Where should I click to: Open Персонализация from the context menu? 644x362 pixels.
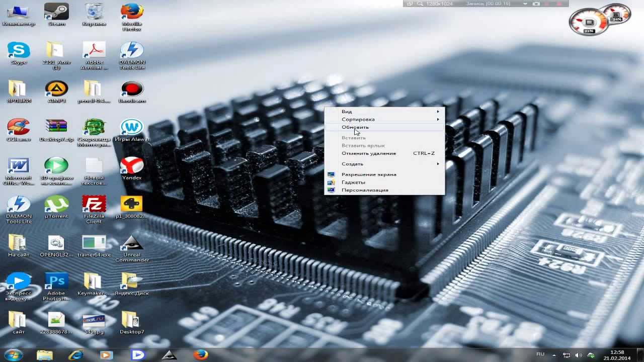click(x=384, y=190)
